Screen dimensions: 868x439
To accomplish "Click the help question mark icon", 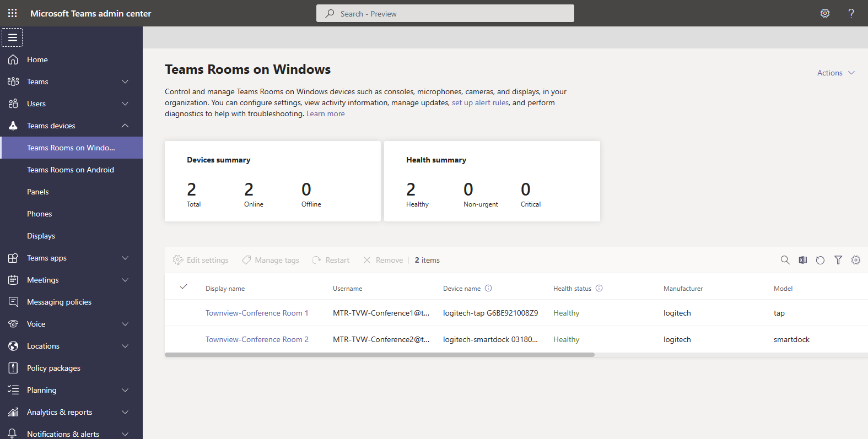I will coord(851,13).
